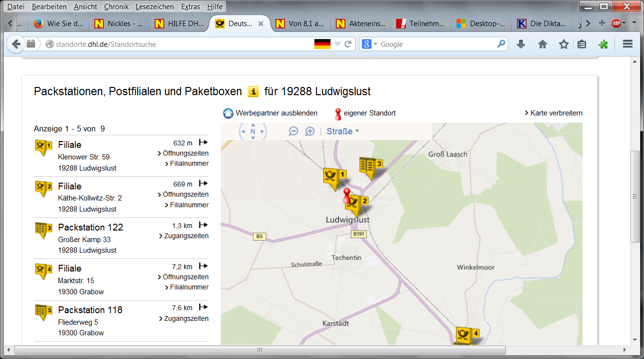This screenshot has height=359, width=644.
Task: Click the Packstation 118 heading
Action: pyautogui.click(x=90, y=310)
